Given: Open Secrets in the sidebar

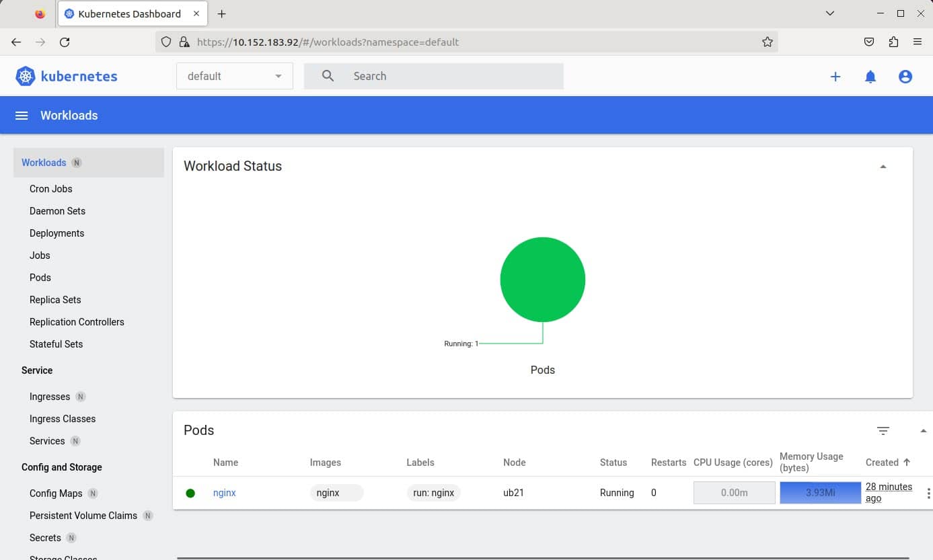Looking at the screenshot, I should click(x=45, y=538).
